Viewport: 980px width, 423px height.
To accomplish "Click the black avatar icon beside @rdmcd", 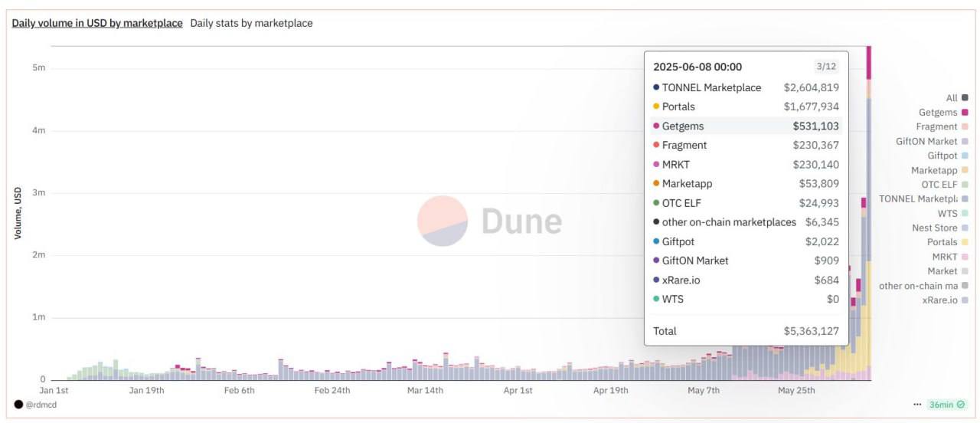I will coord(18,404).
